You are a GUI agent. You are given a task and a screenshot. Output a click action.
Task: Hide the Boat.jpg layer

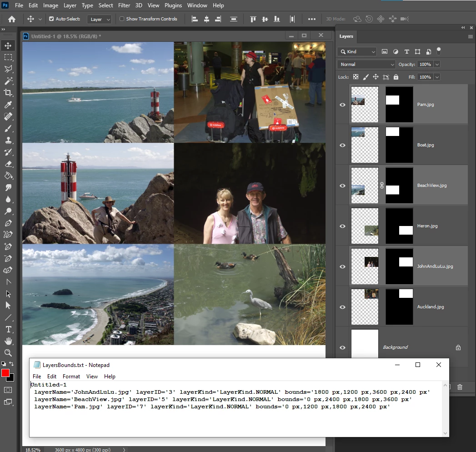342,145
